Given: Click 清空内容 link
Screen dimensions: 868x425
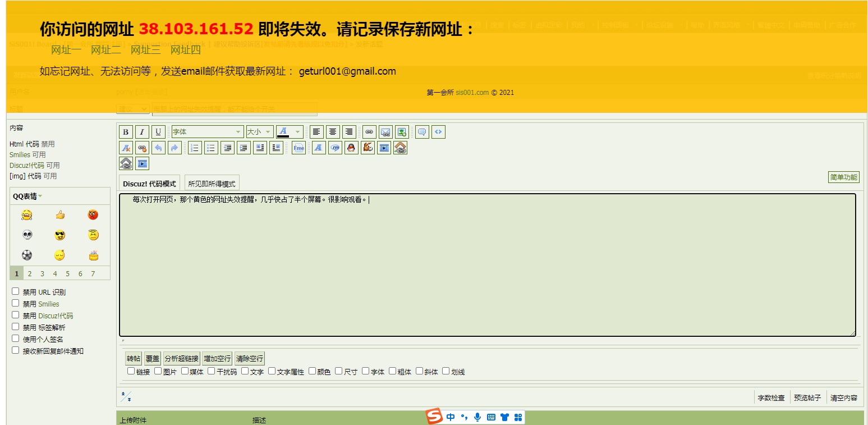Looking at the screenshot, I should 844,397.
